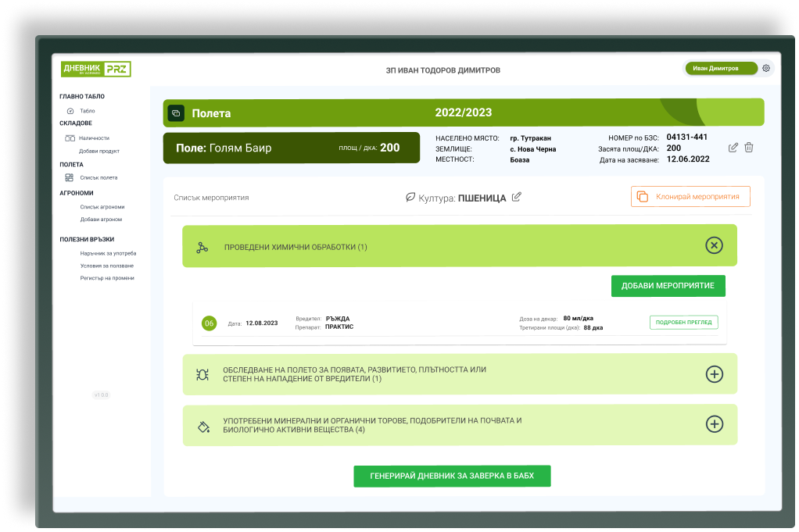Click Клонирай мероприятия button
The image size is (799, 532).
[690, 197]
